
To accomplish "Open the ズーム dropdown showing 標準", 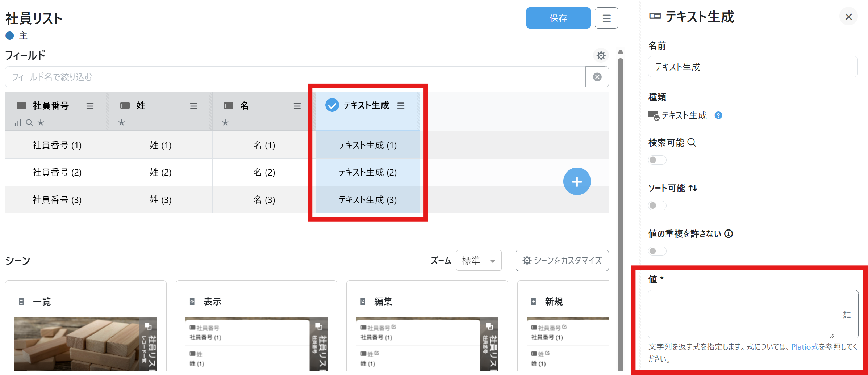I will click(479, 261).
